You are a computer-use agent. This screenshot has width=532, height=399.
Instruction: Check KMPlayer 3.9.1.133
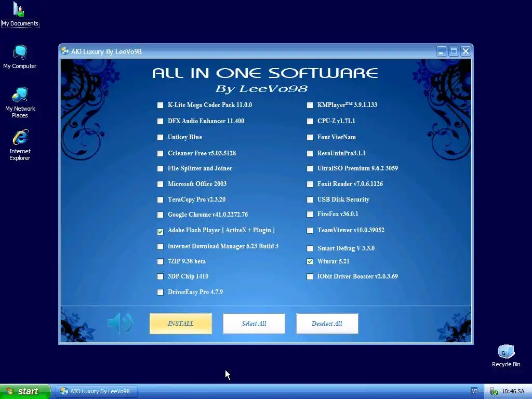[x=310, y=105]
